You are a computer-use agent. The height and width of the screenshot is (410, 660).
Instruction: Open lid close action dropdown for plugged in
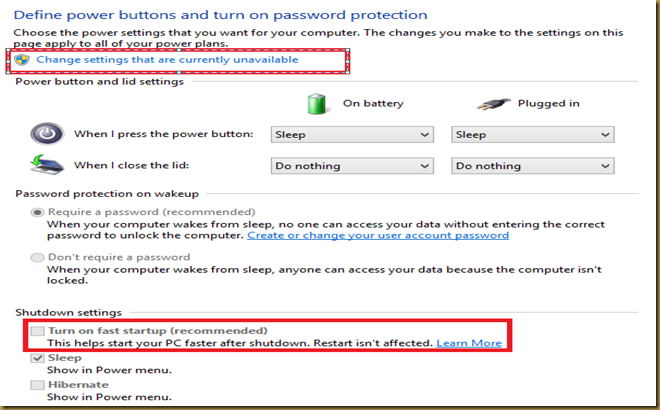[x=533, y=166]
